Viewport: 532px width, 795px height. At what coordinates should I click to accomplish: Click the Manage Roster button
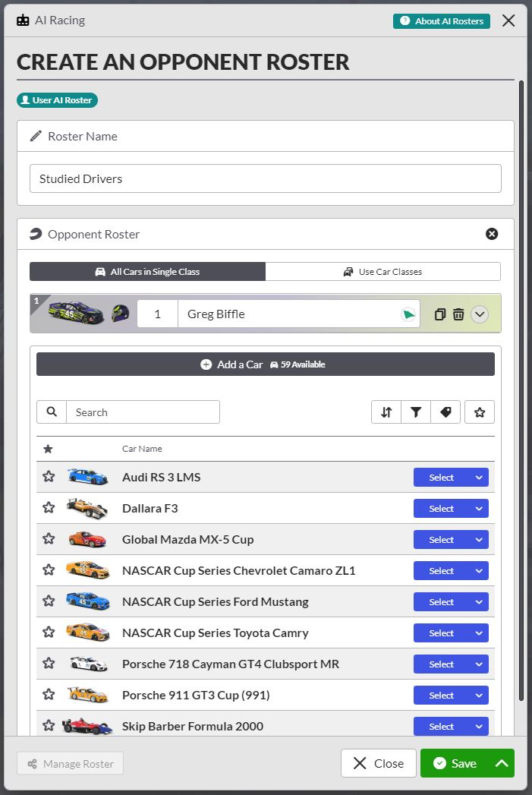70,763
